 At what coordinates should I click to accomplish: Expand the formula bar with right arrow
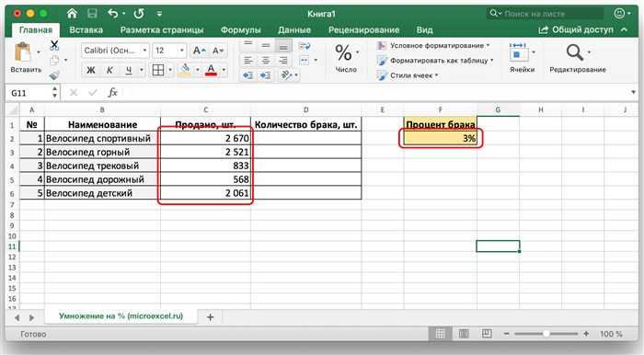pyautogui.click(x=633, y=92)
